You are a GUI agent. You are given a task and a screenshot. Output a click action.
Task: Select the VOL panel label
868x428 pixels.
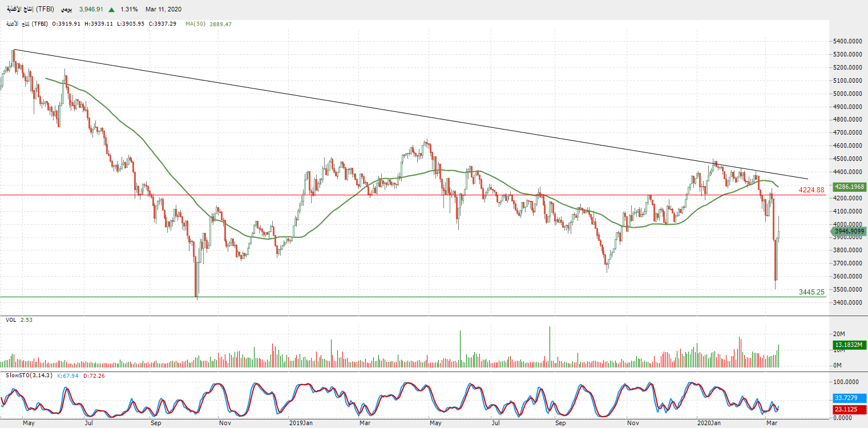[x=11, y=320]
